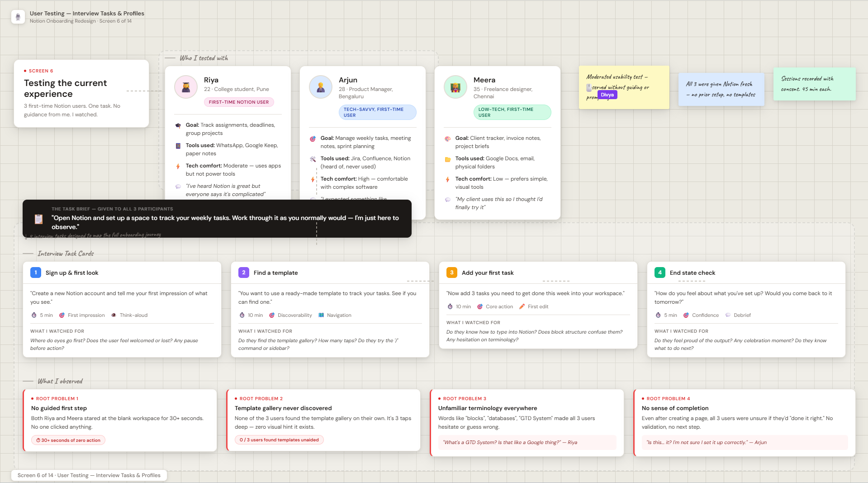Click the lightning icon beside Meera's Tech comfort

pyautogui.click(x=447, y=179)
